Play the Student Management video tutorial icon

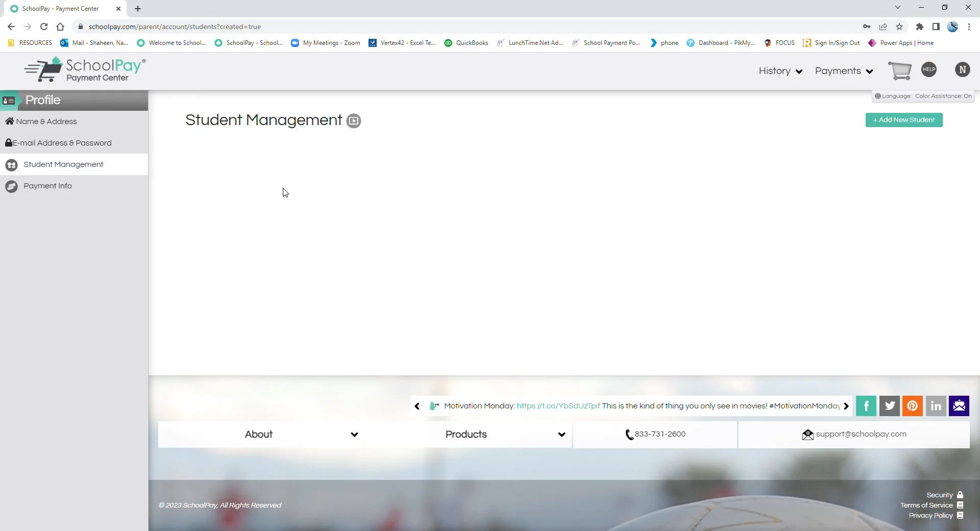click(x=354, y=121)
